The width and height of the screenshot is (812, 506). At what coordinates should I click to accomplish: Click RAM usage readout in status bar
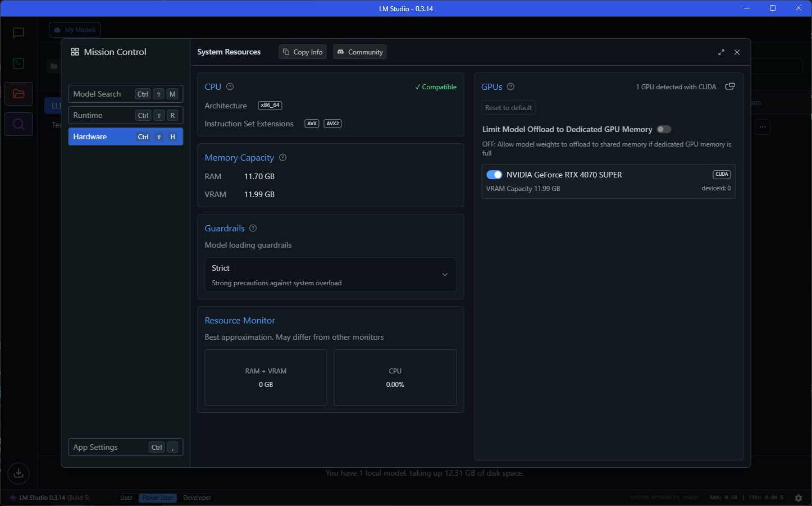pos(723,498)
